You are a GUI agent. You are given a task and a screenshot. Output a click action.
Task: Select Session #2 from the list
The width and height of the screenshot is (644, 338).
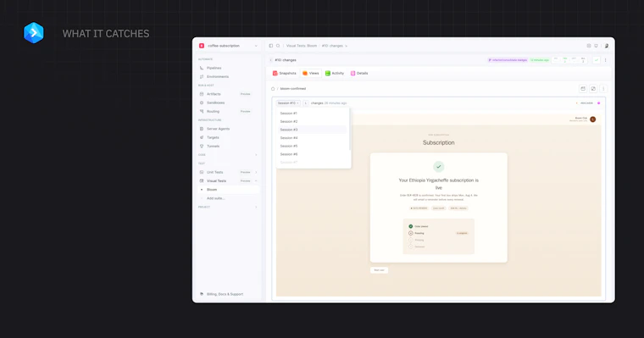click(312, 122)
